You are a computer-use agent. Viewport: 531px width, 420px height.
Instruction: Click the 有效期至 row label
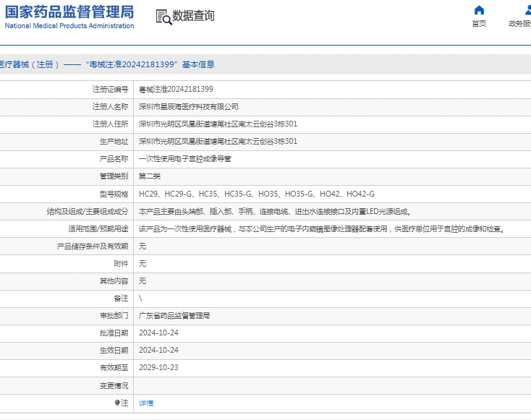point(114,367)
